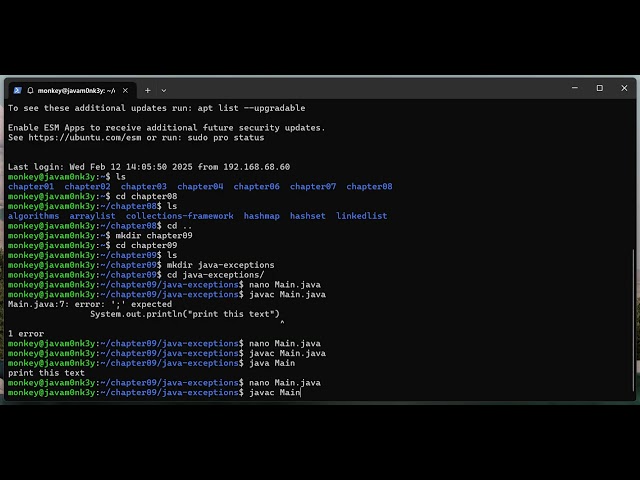Maximize the terminal window

pyautogui.click(x=599, y=88)
